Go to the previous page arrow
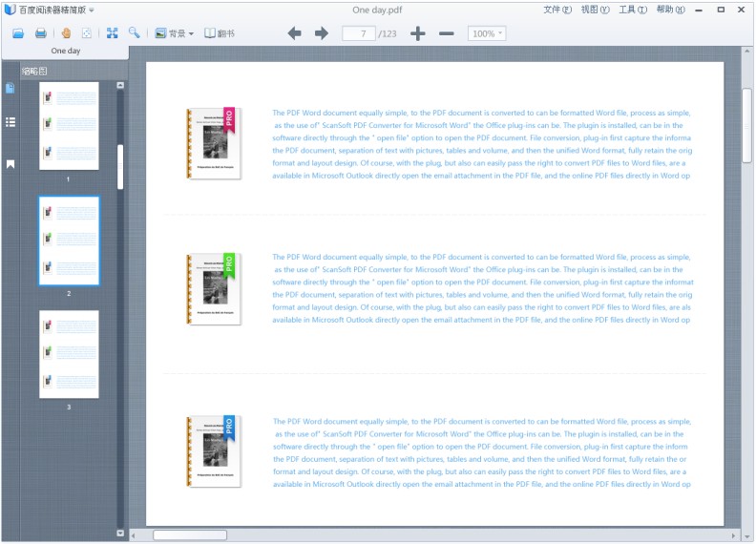756x544 pixels. 295,33
